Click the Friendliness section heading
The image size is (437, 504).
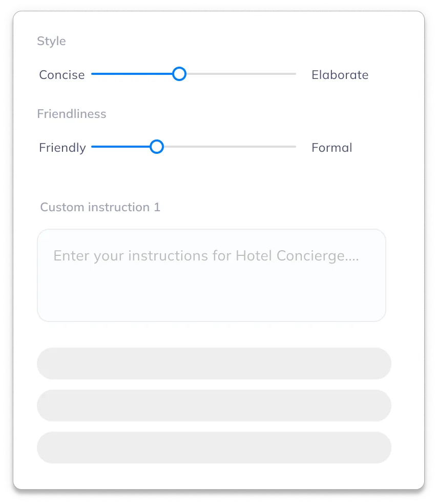[x=72, y=114]
